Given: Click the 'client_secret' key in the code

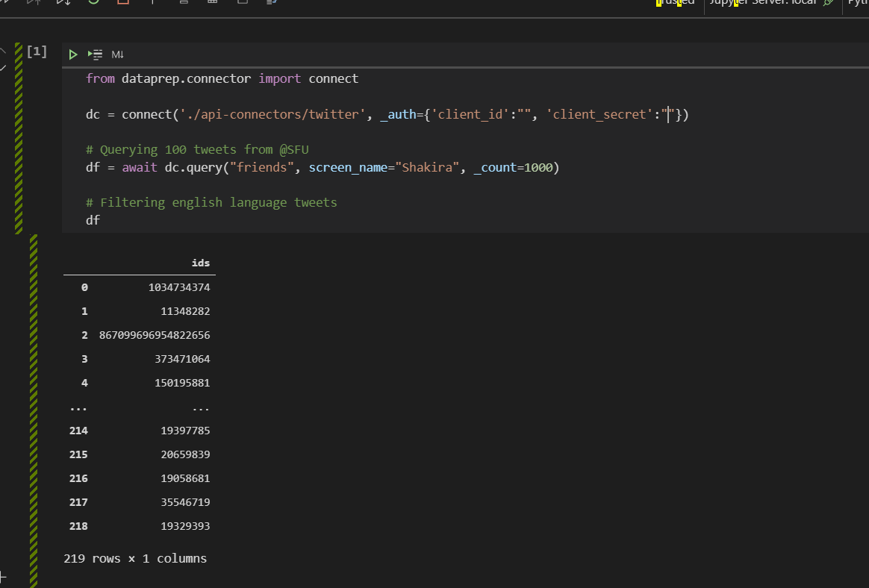Looking at the screenshot, I should pos(599,114).
